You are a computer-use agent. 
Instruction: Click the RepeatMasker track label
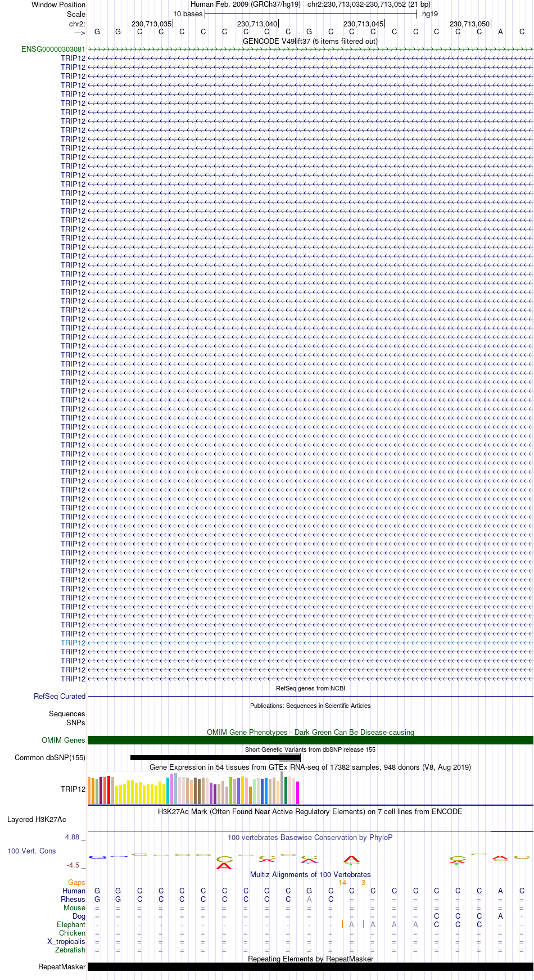[62, 967]
